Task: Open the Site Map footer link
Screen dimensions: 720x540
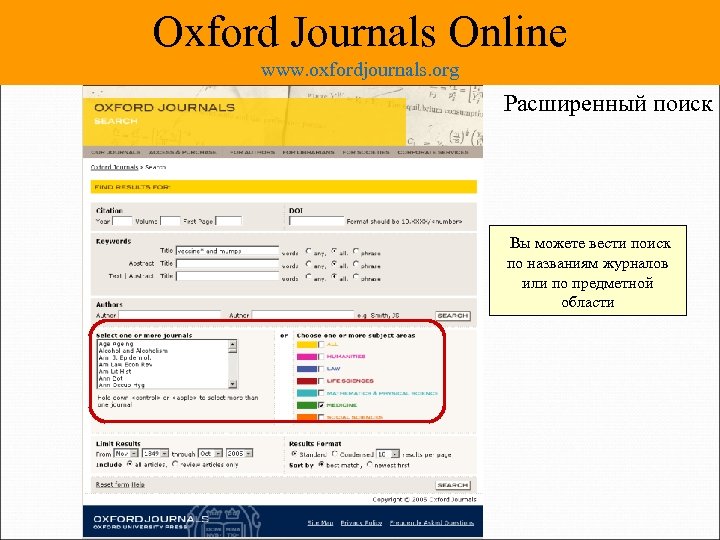Action: click(x=320, y=523)
